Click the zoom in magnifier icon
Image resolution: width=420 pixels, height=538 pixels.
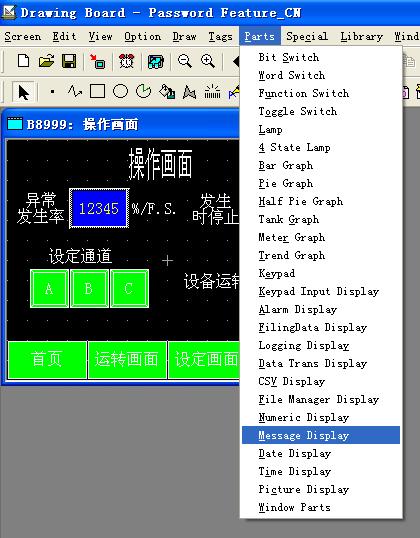tap(208, 61)
